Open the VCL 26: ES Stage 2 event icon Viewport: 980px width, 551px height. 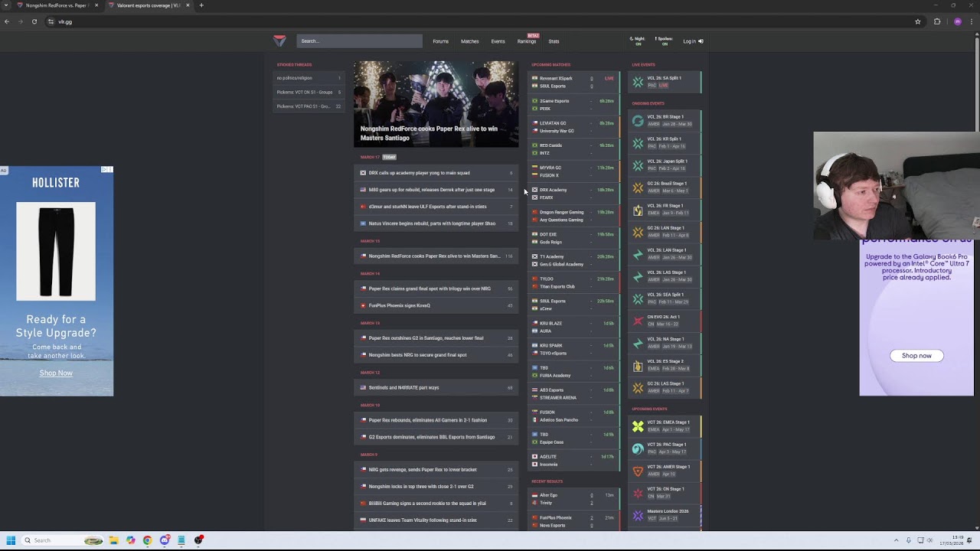tap(638, 365)
